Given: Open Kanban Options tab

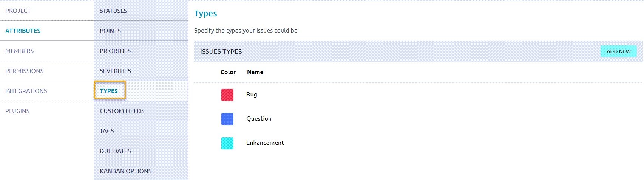Looking at the screenshot, I should point(125,171).
